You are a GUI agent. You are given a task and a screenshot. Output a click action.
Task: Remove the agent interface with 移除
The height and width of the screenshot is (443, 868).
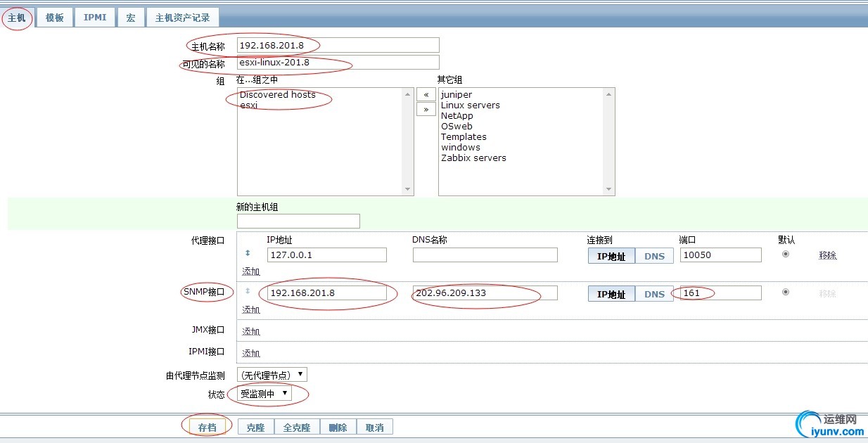click(x=828, y=255)
